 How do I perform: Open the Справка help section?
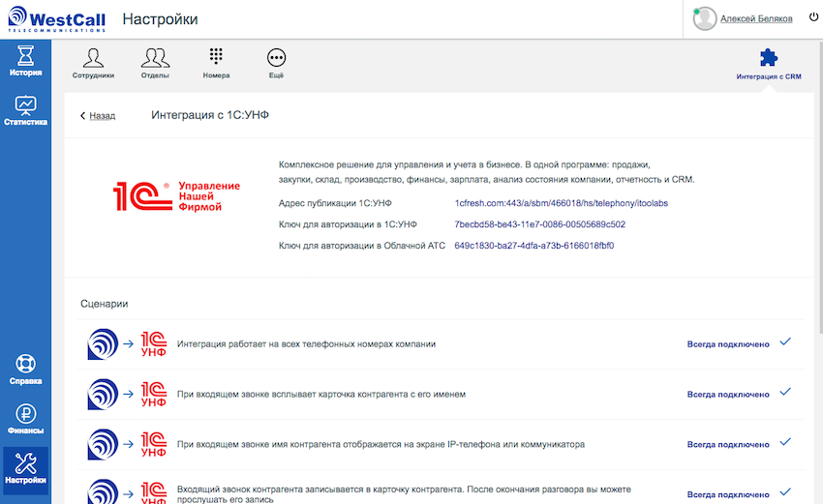(25, 370)
